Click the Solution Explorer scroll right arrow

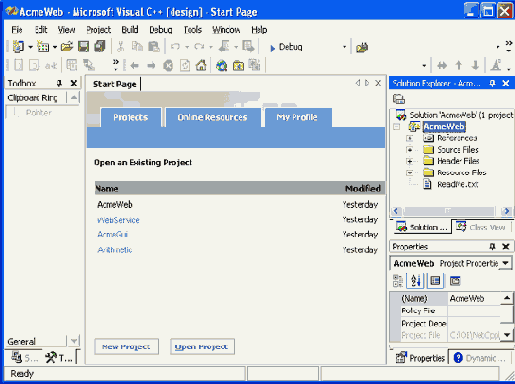click(x=507, y=211)
